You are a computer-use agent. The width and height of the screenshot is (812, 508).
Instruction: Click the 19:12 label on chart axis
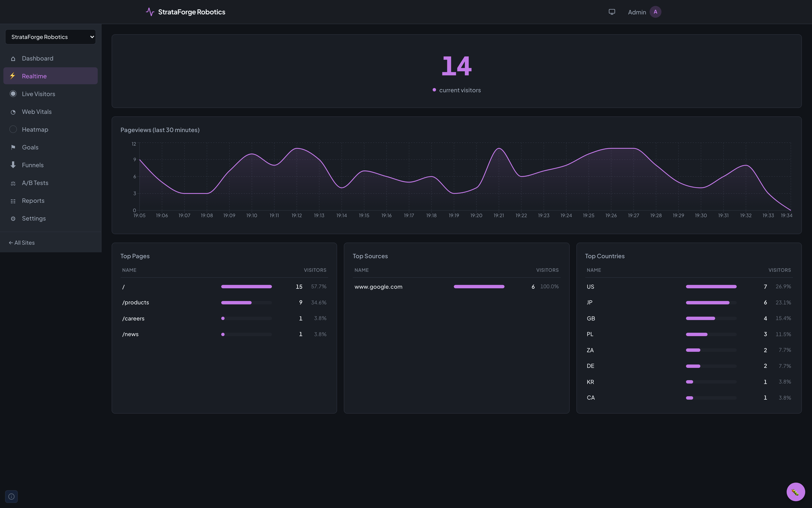pyautogui.click(x=296, y=215)
